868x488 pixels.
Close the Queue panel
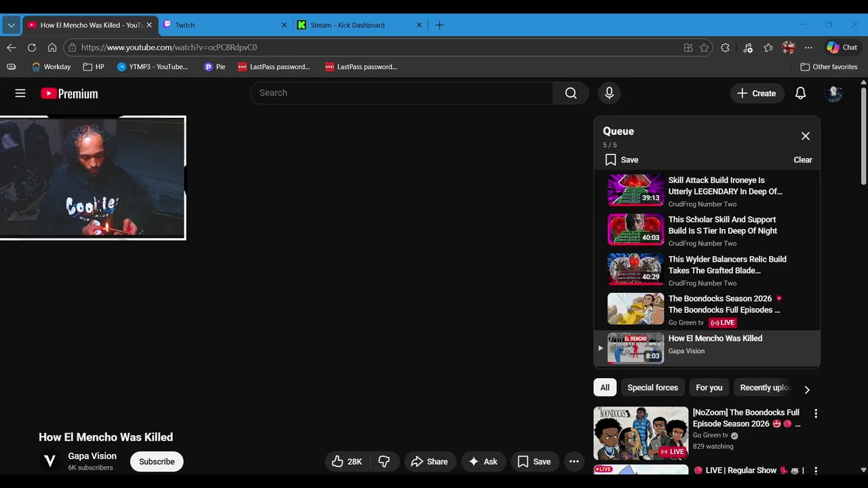pyautogui.click(x=806, y=136)
